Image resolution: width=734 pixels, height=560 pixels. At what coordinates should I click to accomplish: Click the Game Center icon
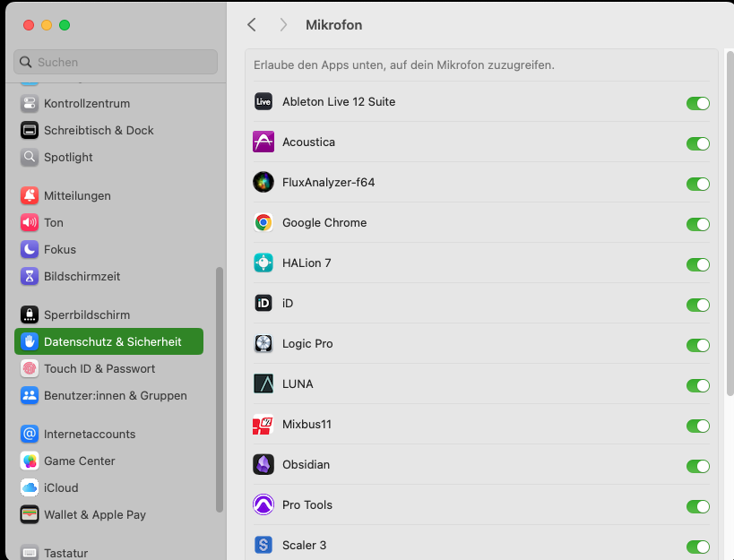click(30, 461)
